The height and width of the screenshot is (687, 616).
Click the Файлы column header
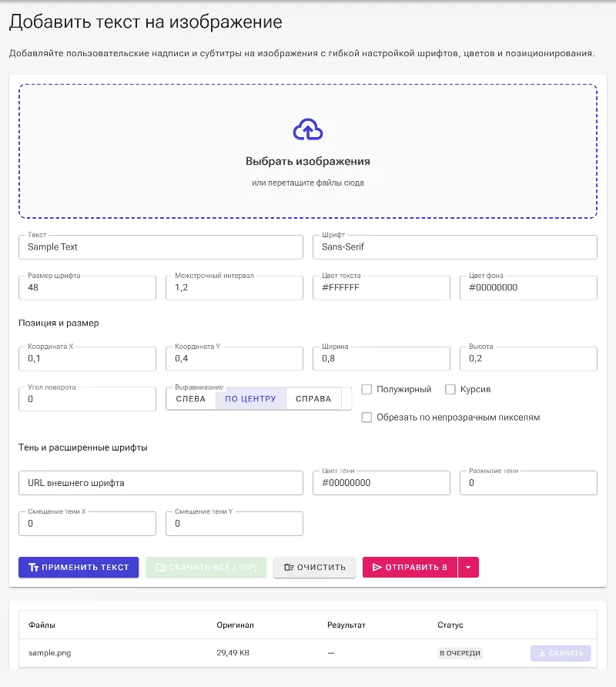pyautogui.click(x=42, y=625)
